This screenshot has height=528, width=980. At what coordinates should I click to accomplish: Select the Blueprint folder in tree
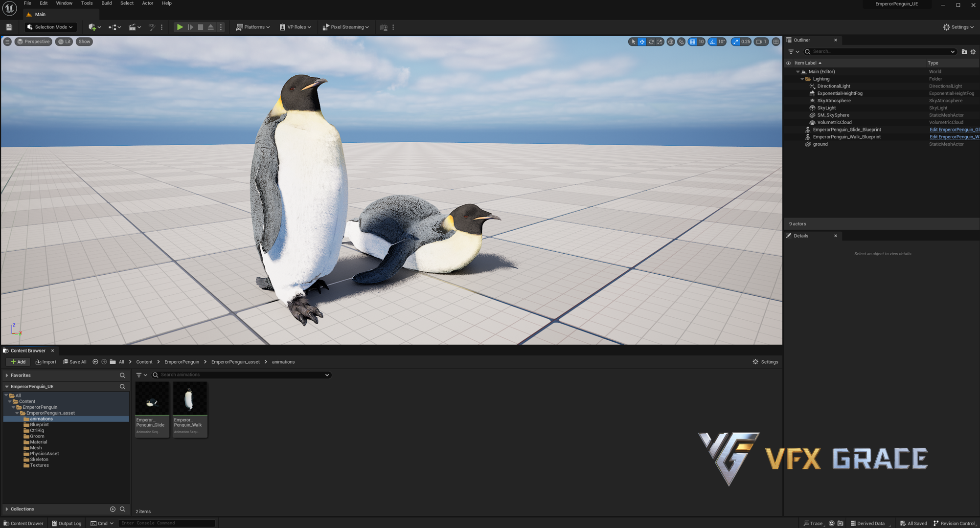[39, 425]
